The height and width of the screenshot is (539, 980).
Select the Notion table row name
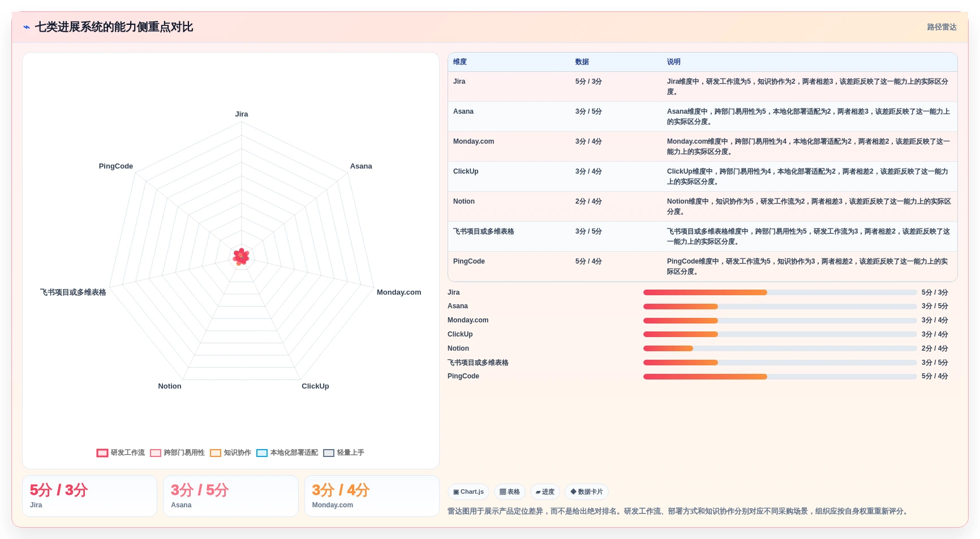coord(464,201)
